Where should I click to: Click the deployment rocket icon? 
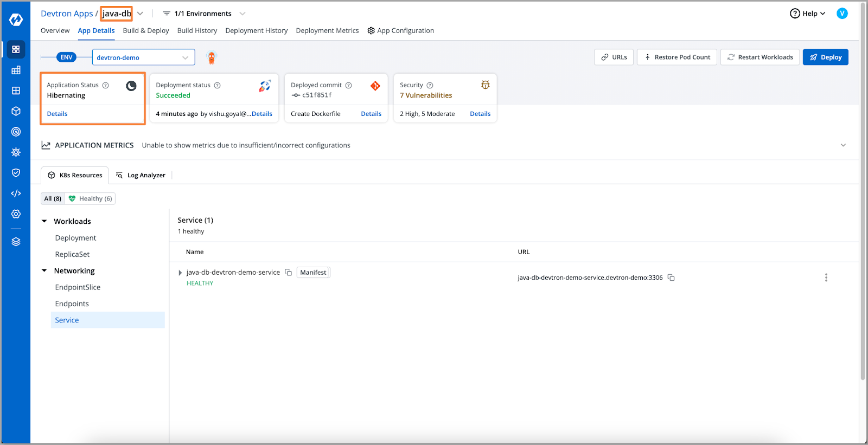pos(265,86)
